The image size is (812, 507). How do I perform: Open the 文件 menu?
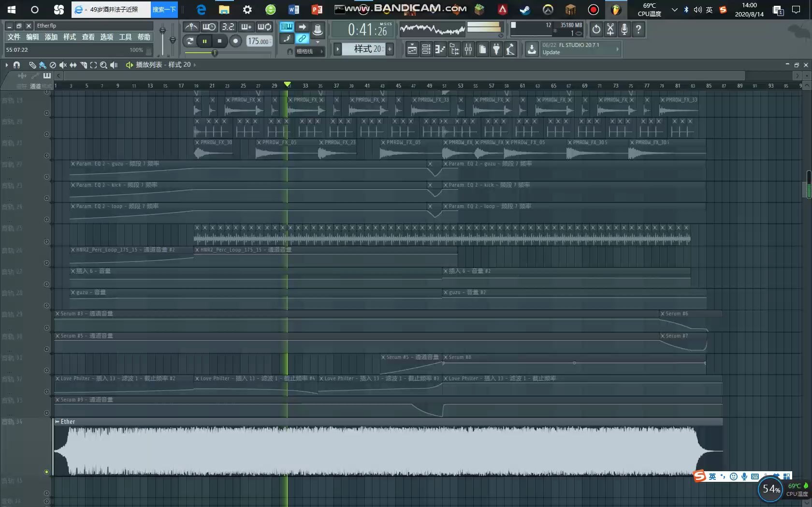(x=14, y=37)
